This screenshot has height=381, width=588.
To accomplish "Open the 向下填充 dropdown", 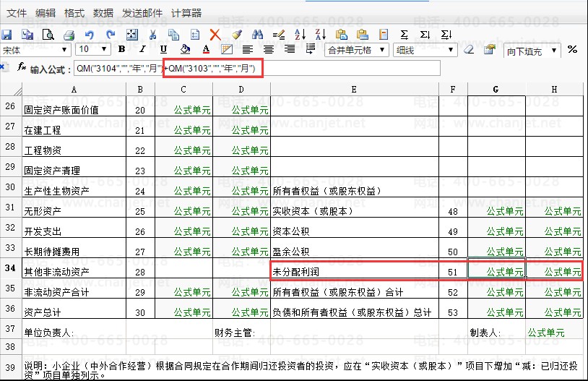I will (532, 51).
